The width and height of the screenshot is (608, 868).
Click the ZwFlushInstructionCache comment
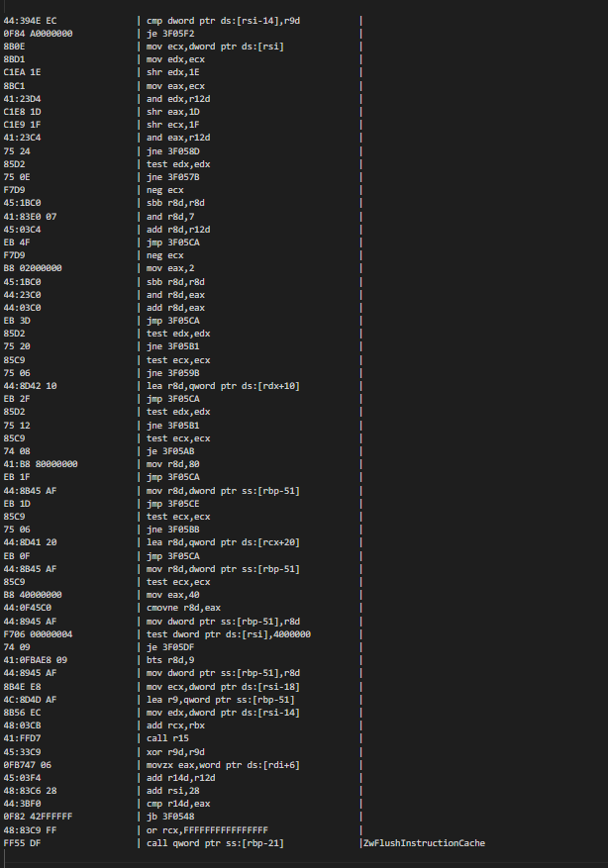click(424, 843)
